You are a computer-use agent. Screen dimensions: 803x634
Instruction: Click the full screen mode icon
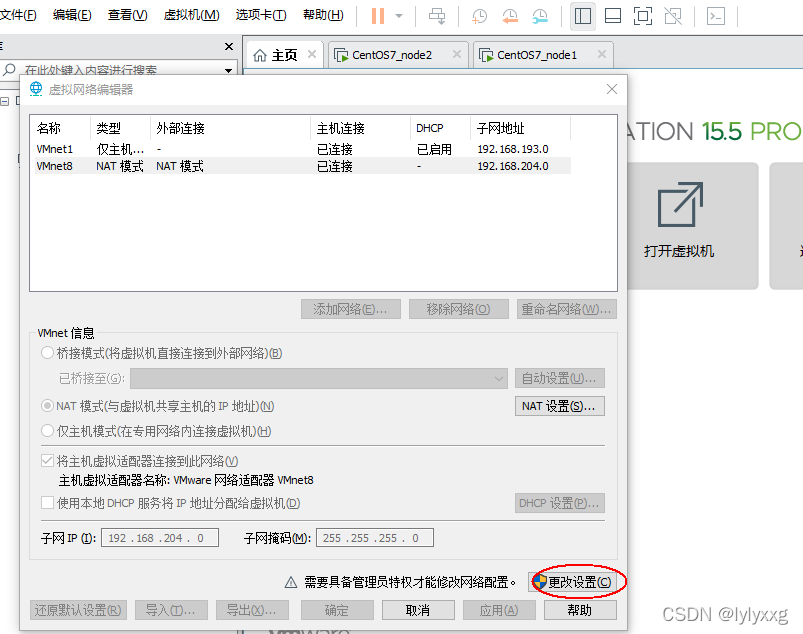pyautogui.click(x=643, y=16)
